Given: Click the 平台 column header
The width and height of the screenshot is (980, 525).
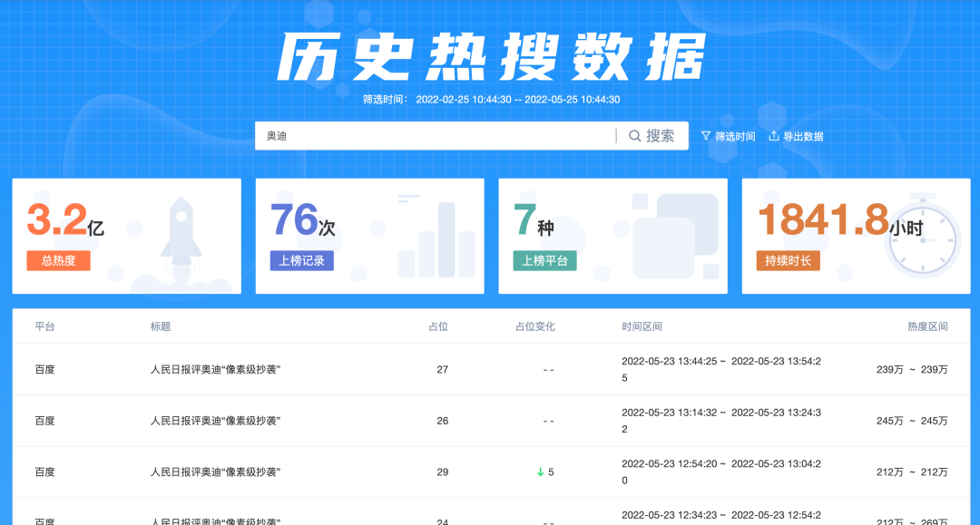Looking at the screenshot, I should 44,326.
